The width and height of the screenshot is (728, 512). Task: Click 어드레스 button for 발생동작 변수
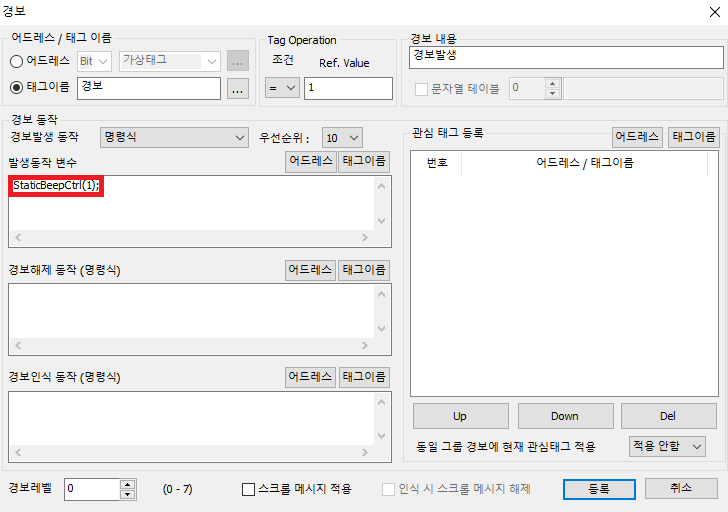click(311, 162)
